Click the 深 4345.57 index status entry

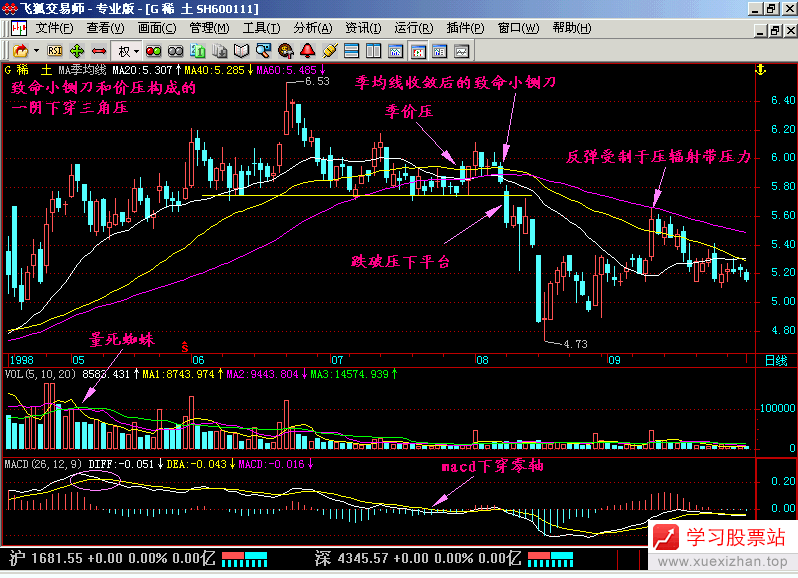coord(417,558)
